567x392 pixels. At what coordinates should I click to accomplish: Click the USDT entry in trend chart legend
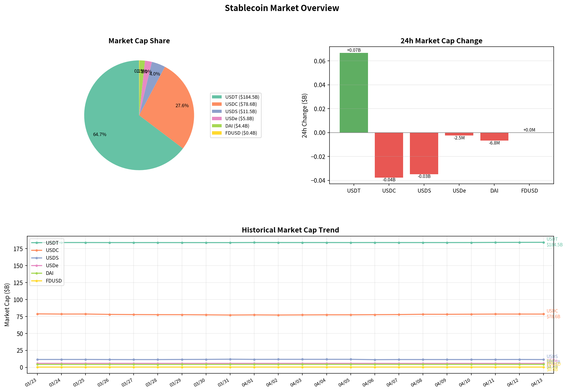pyautogui.click(x=45, y=243)
